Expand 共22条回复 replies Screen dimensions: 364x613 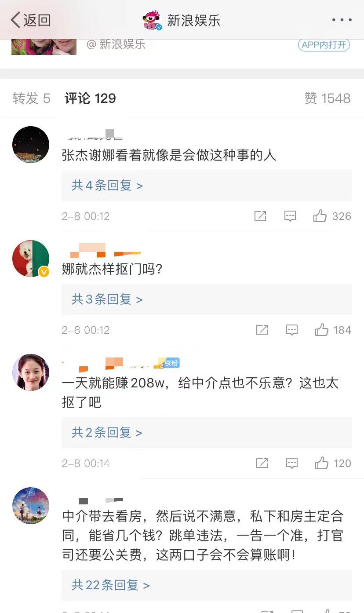coord(111,585)
